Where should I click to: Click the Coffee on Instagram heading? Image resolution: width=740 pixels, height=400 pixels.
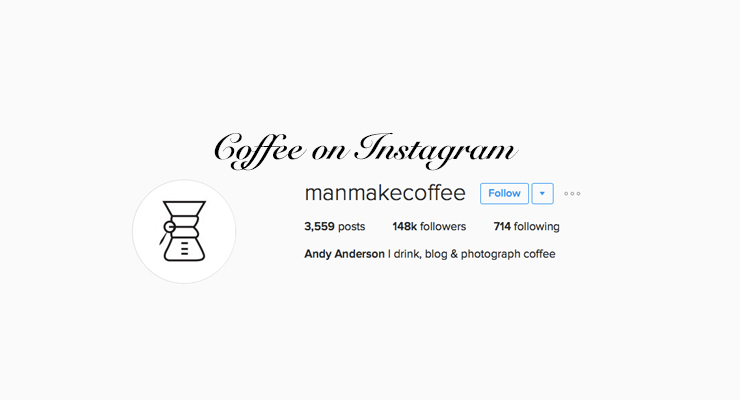click(366, 151)
